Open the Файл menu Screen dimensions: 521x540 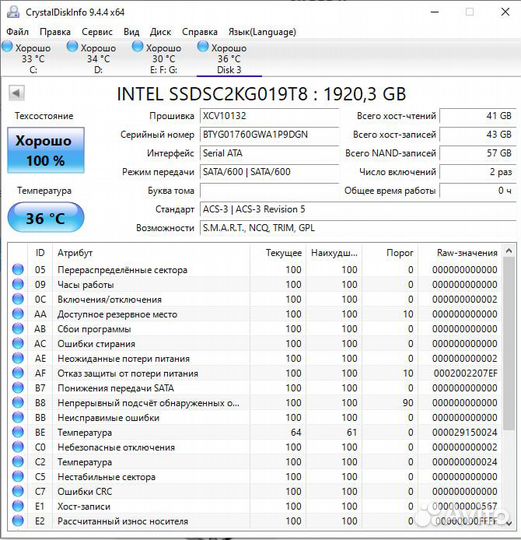click(17, 32)
